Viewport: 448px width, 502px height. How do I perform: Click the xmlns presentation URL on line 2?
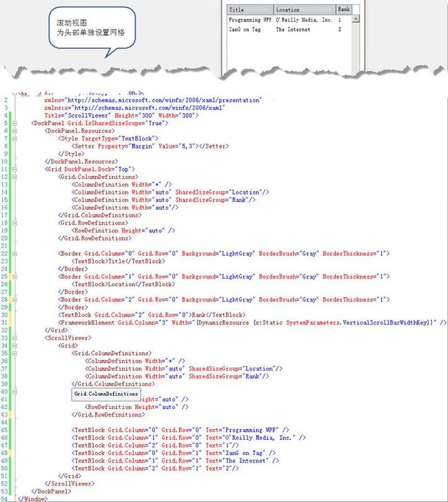click(164, 100)
